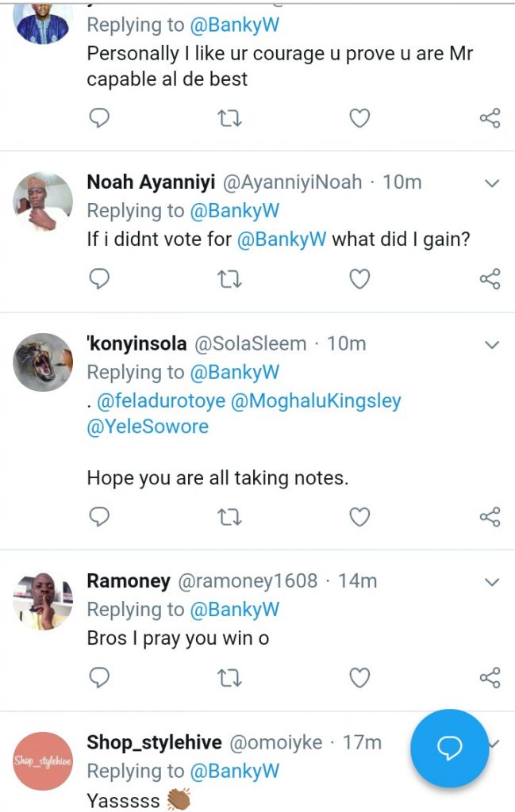
Task: Like the 'Mr capable' tweet
Action: tap(359, 119)
